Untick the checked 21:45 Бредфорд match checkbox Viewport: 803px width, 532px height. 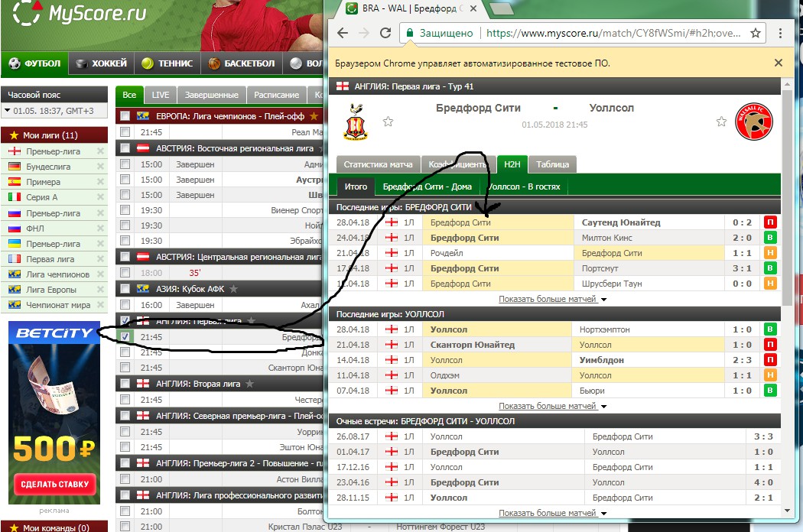pos(125,337)
